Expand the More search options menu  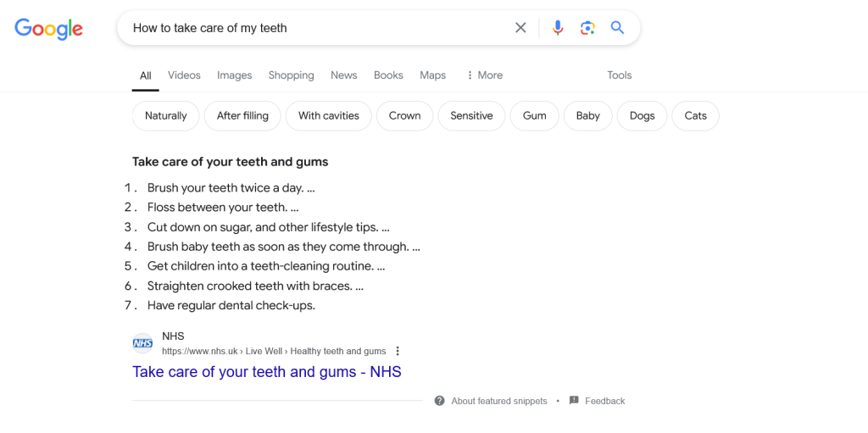484,75
